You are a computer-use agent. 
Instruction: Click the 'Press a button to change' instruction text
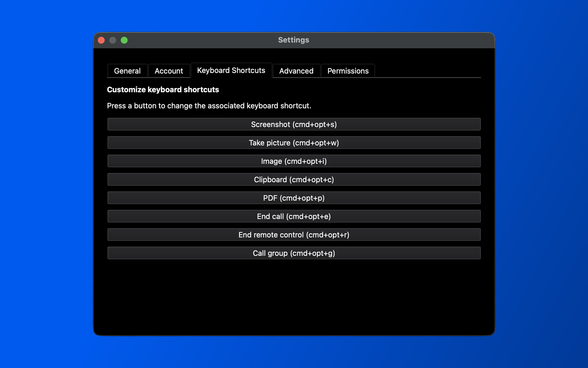[209, 106]
